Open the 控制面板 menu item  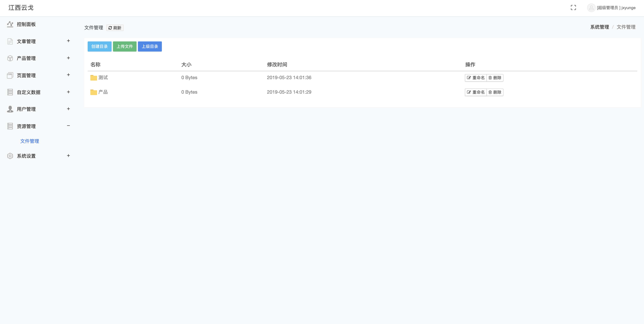[x=26, y=24]
